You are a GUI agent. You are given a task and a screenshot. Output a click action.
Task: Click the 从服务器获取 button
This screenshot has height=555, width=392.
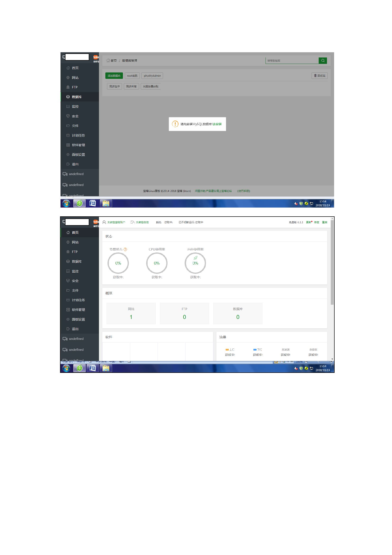coord(151,86)
